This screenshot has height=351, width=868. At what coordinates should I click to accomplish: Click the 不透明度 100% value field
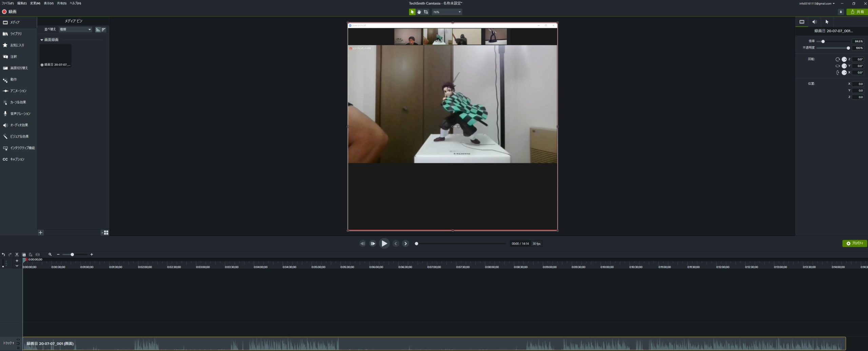858,48
